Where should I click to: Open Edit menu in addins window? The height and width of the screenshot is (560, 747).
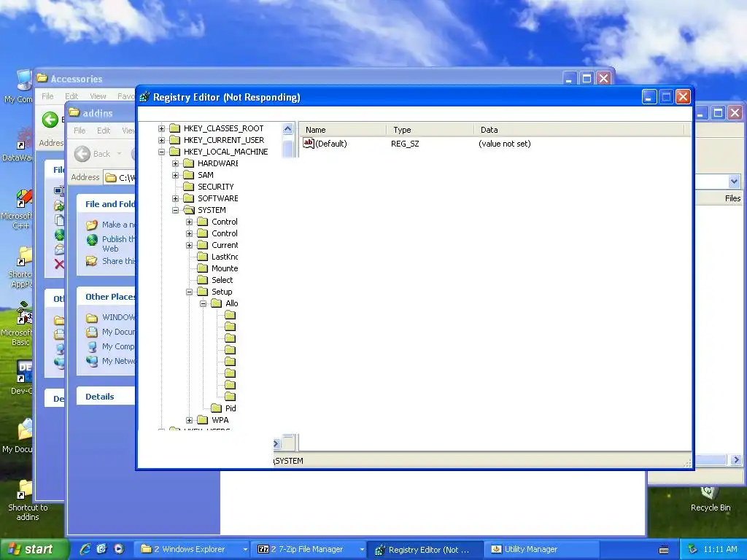[104, 131]
